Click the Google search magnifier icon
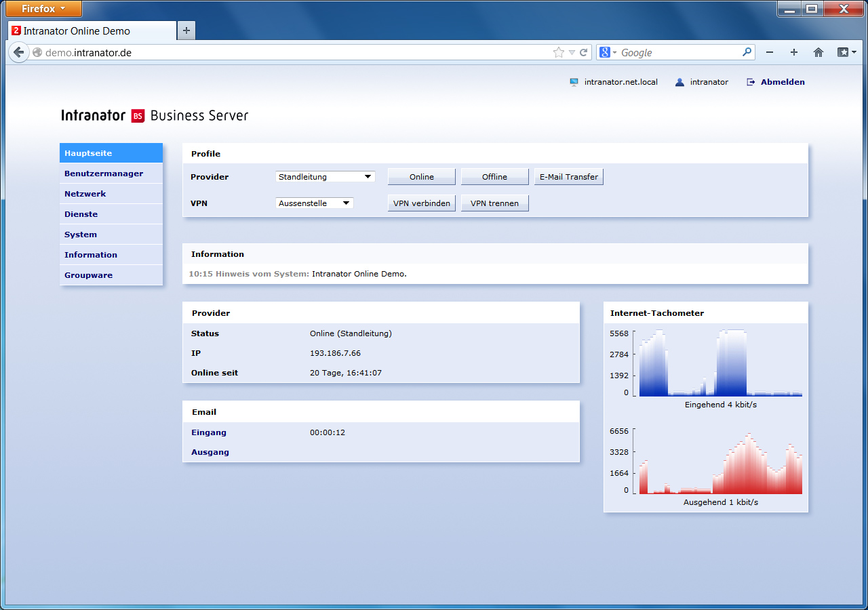 point(747,52)
